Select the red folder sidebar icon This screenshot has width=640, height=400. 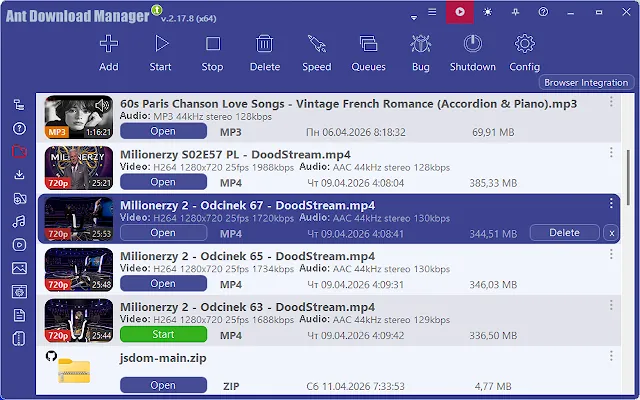tap(19, 151)
